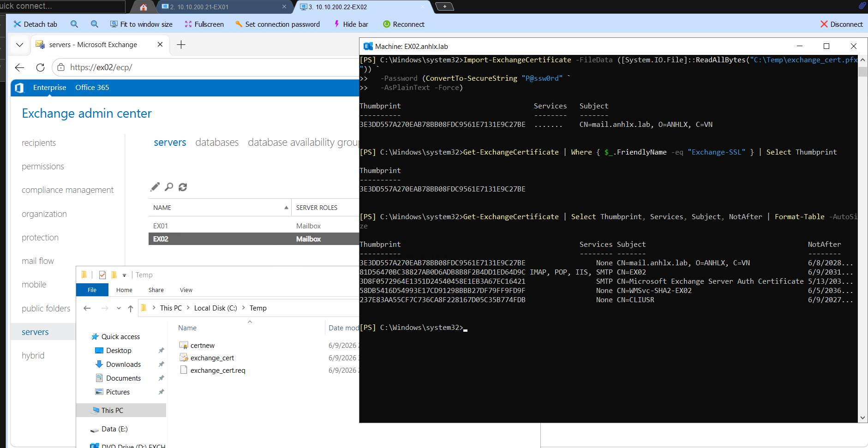Open protection in the left navigation
This screenshot has width=868, height=448.
pos(40,238)
